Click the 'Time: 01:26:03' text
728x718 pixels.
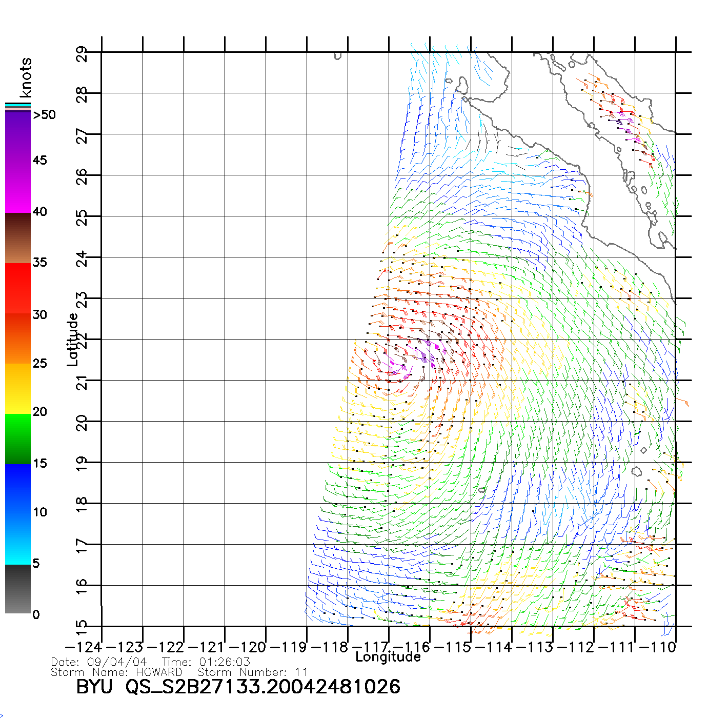point(206,662)
